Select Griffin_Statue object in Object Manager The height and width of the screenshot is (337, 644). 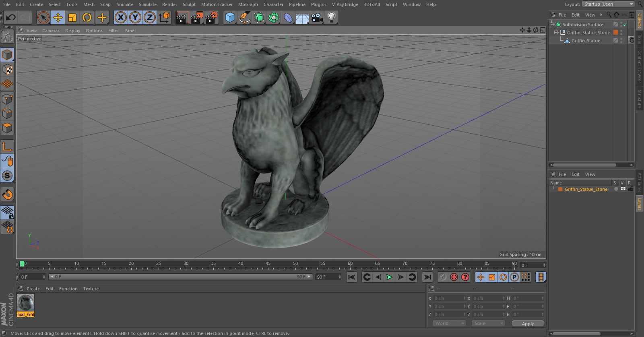[586, 41]
